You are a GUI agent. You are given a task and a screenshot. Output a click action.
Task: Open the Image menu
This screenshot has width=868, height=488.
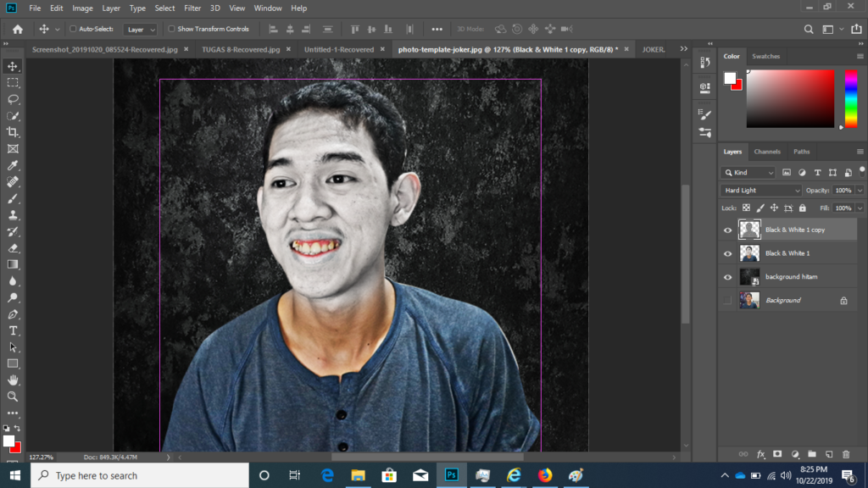(82, 8)
